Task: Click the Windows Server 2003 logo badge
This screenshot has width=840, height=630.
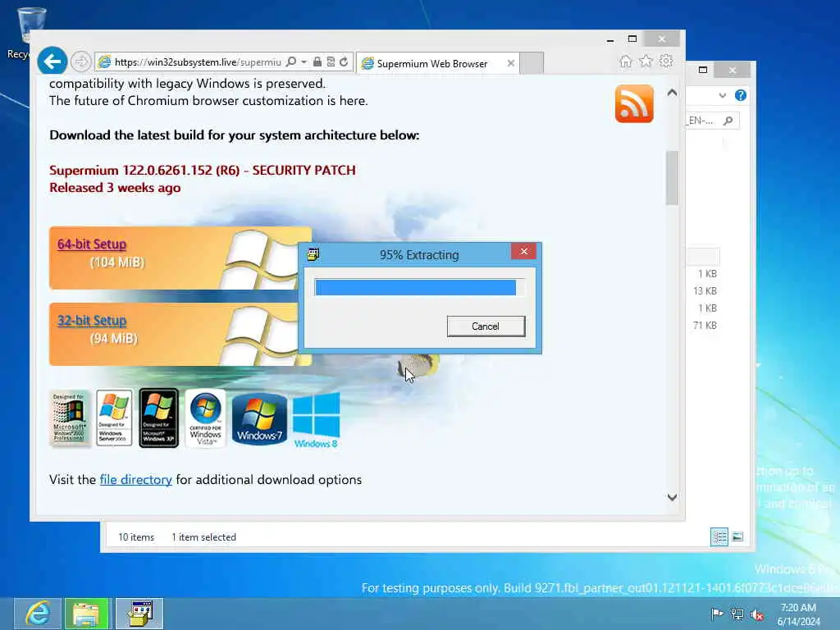Action: click(x=114, y=418)
